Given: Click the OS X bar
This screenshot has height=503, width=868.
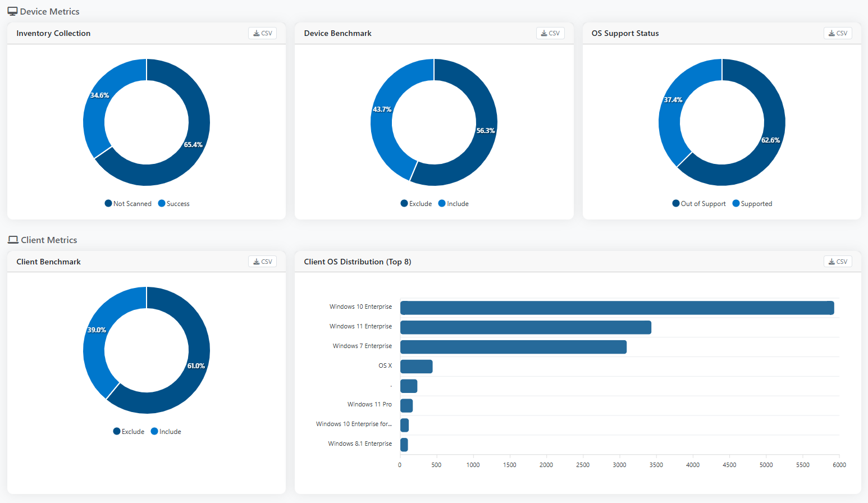Looking at the screenshot, I should coord(416,367).
